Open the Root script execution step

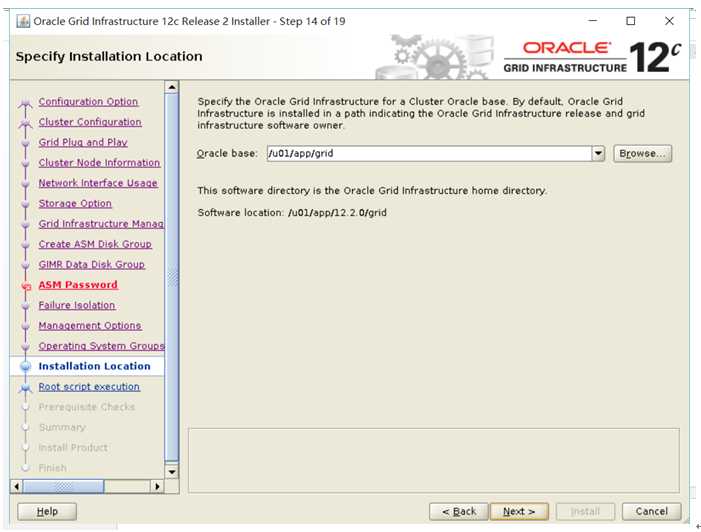89,387
